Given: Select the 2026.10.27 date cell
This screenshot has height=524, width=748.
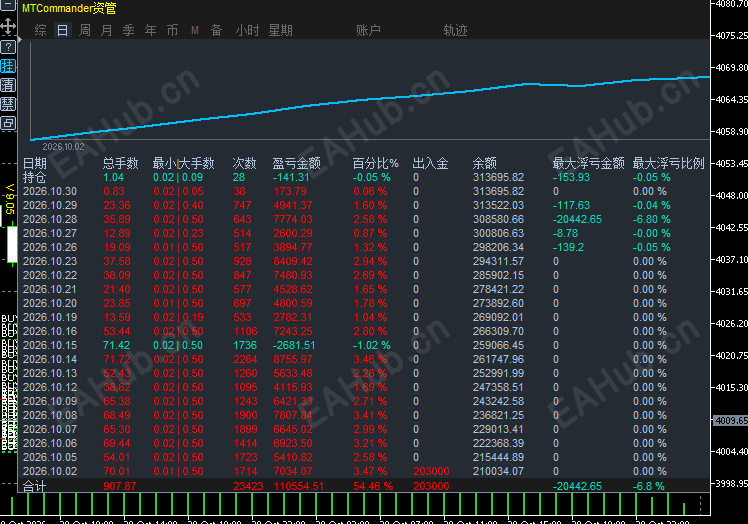Looking at the screenshot, I should click(x=50, y=233).
